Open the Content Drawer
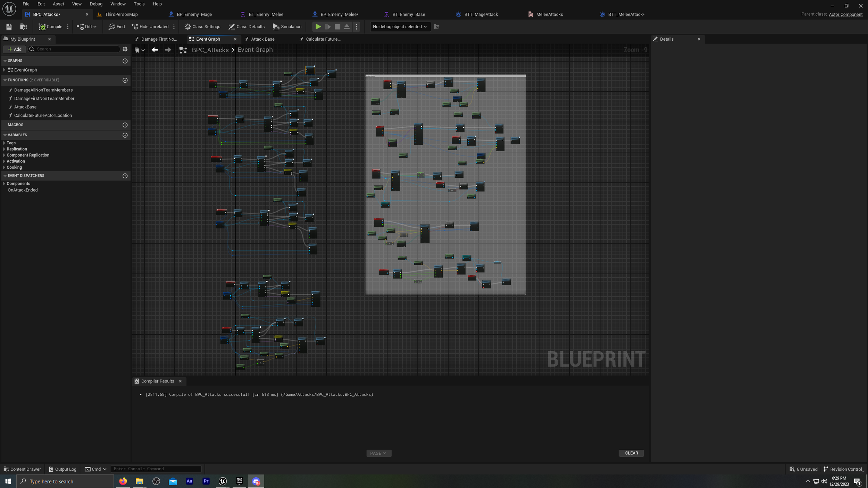The height and width of the screenshot is (488, 868). pos(22,469)
